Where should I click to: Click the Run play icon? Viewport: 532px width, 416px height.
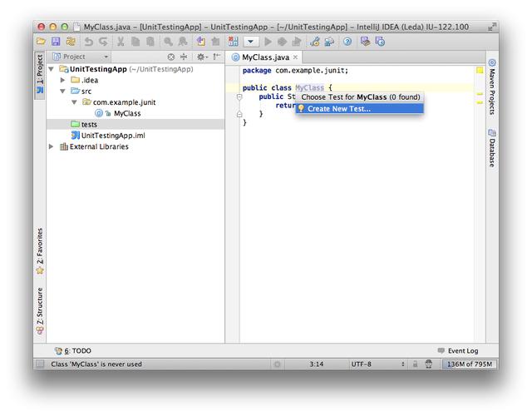268,42
